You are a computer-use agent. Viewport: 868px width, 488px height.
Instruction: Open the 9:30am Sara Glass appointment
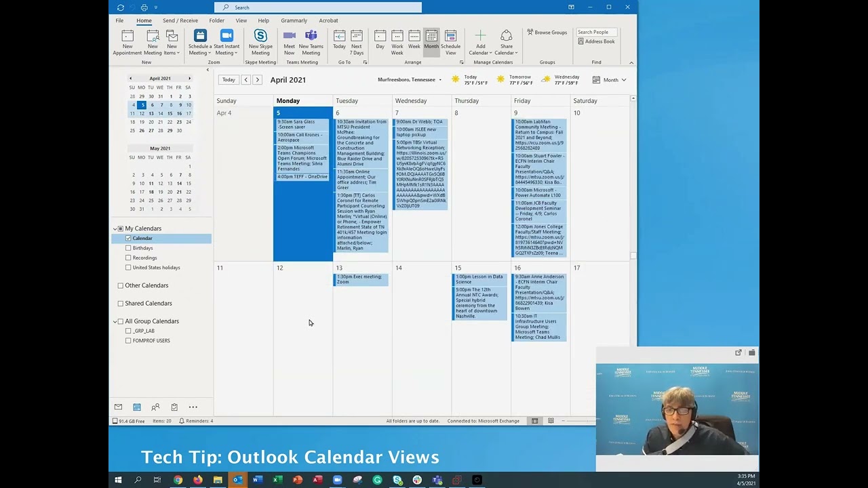(x=302, y=125)
